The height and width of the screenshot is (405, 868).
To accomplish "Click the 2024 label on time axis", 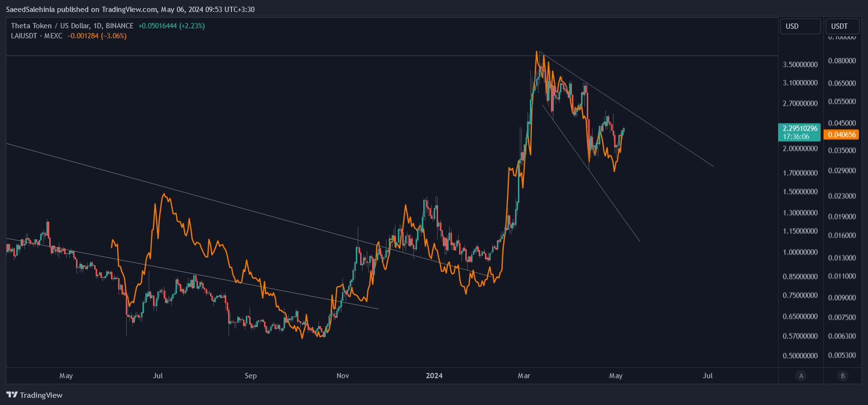I will (434, 376).
